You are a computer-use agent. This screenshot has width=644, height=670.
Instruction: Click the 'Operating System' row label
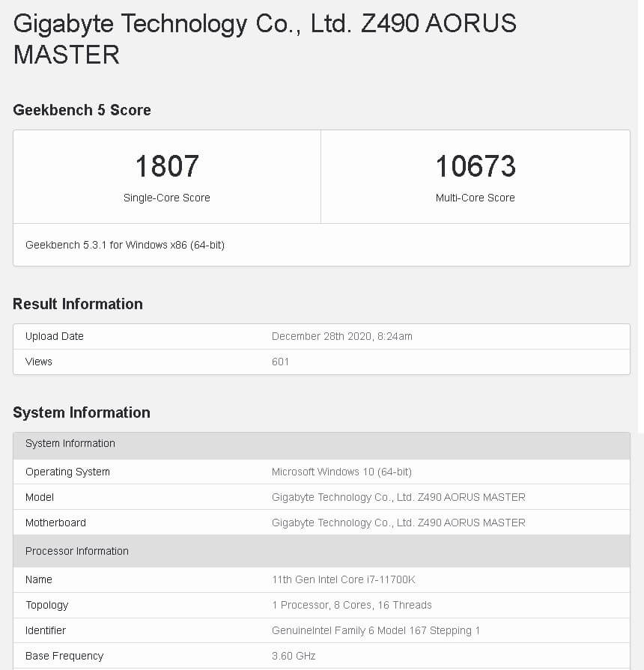click(67, 472)
